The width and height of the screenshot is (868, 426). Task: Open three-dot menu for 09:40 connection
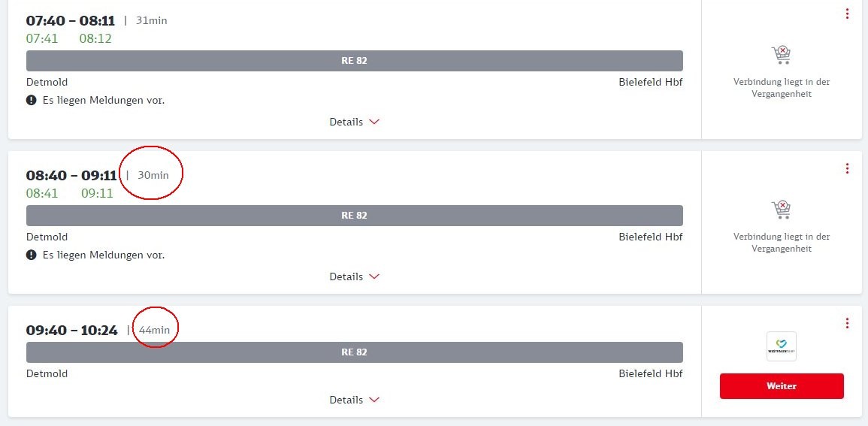pos(847,323)
